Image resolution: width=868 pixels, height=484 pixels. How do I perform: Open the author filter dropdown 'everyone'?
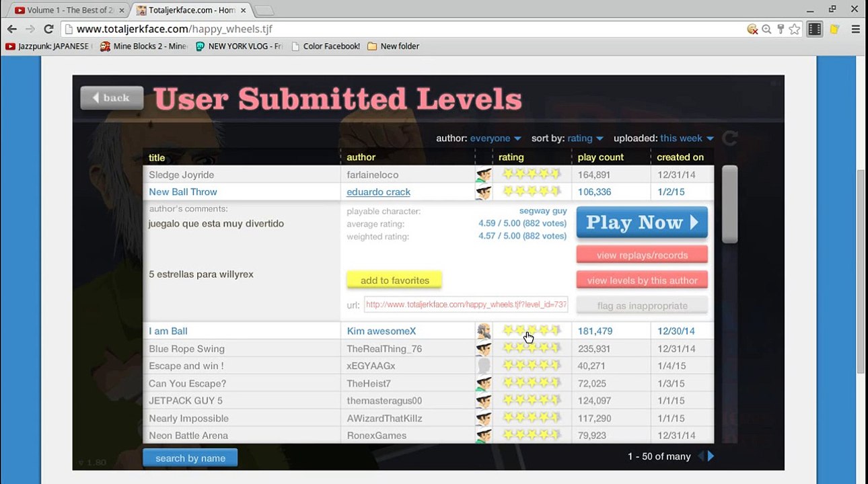coord(495,138)
